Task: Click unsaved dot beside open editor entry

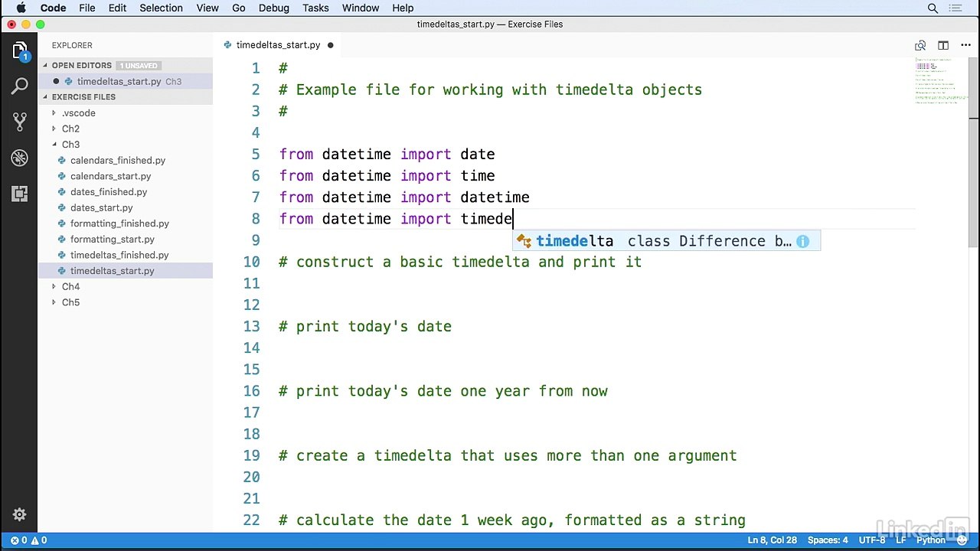Action: pos(56,81)
